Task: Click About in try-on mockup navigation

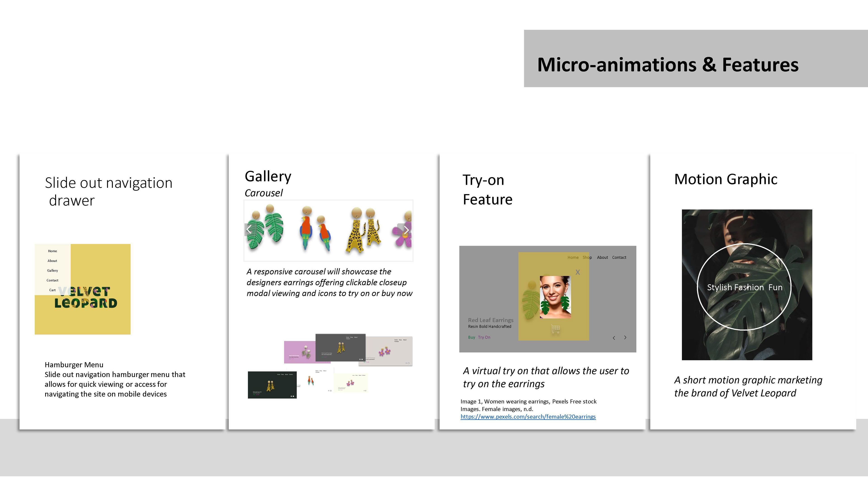Action: coord(602,258)
